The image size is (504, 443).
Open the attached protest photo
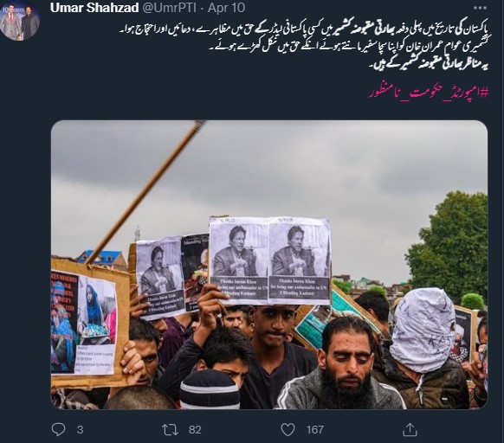[269, 265]
